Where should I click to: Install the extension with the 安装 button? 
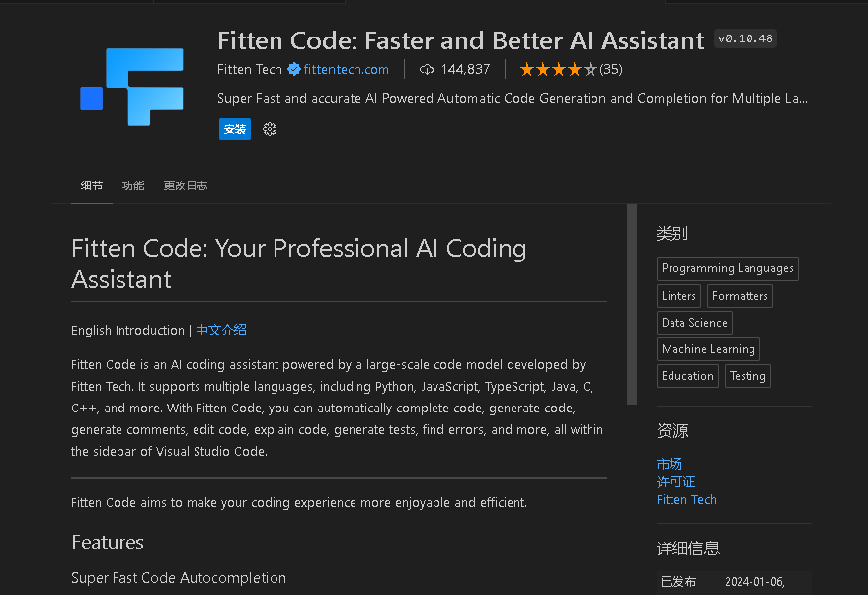[x=235, y=129]
